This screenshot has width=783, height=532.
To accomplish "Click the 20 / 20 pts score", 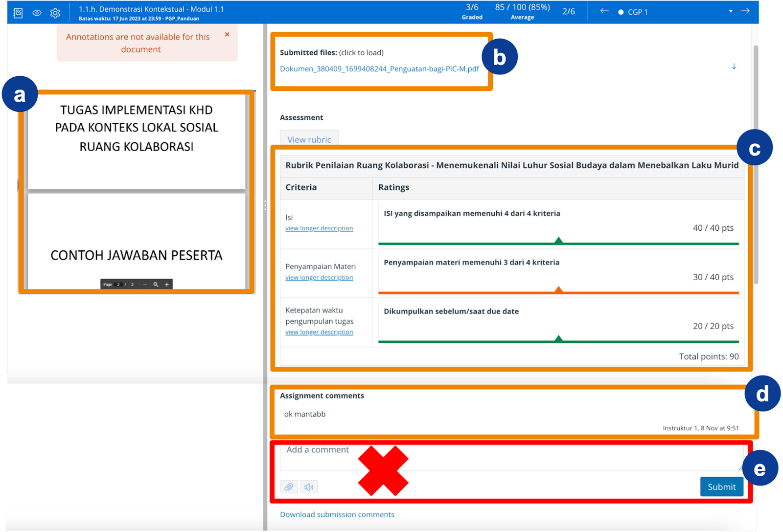I will (713, 326).
